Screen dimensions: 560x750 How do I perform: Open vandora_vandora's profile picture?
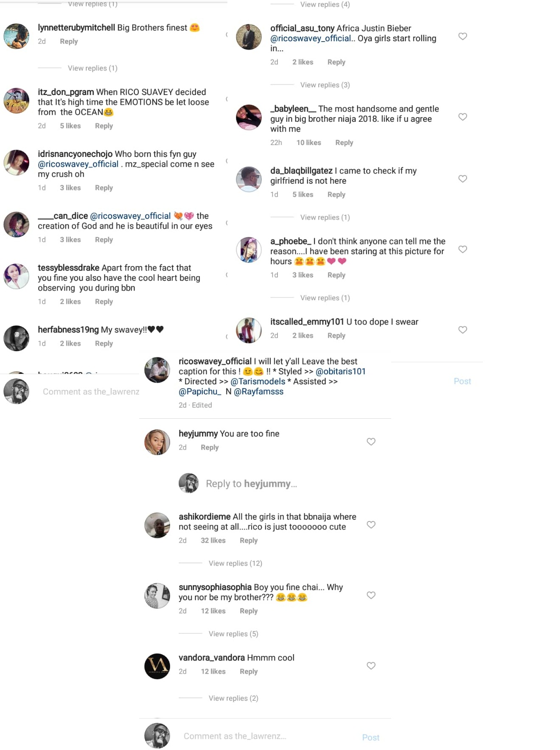pos(157,666)
